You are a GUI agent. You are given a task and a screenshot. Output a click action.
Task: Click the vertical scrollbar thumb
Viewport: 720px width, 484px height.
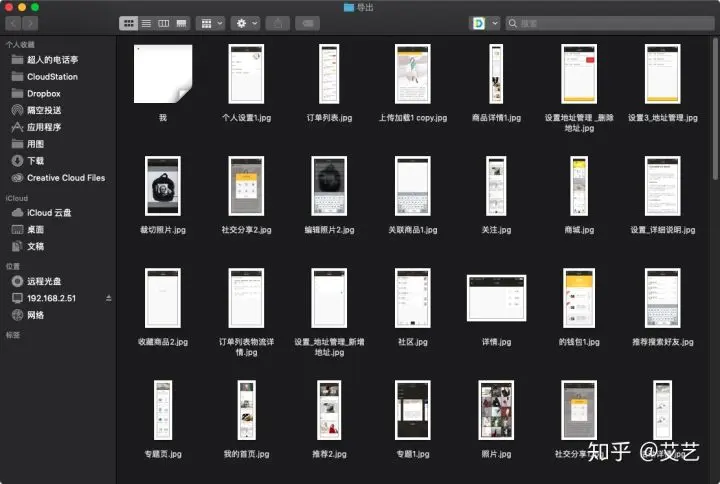point(715,109)
